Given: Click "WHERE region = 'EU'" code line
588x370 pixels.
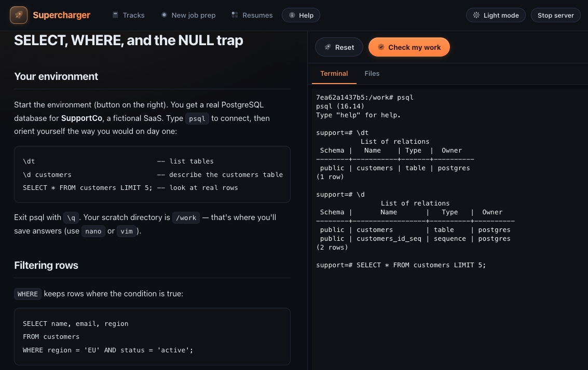Looking at the screenshot, I should pyautogui.click(x=108, y=350).
